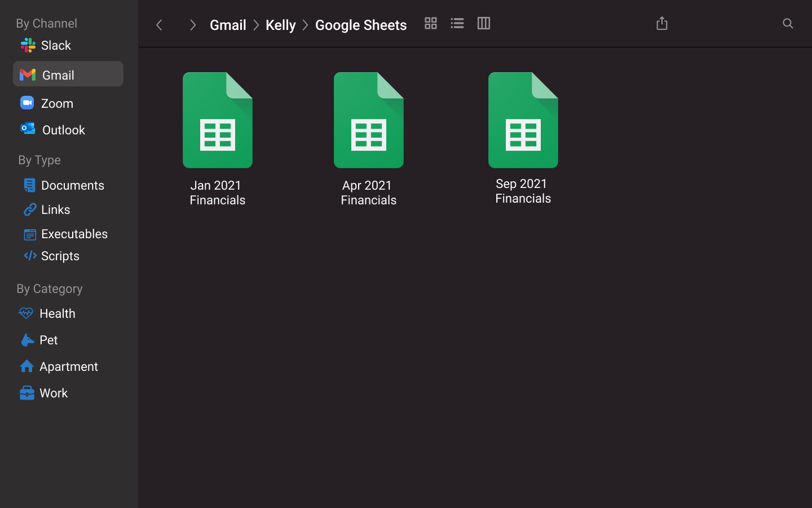Screen dimensions: 812x508
Task: Click the Apartment house icon
Action: click(x=27, y=366)
